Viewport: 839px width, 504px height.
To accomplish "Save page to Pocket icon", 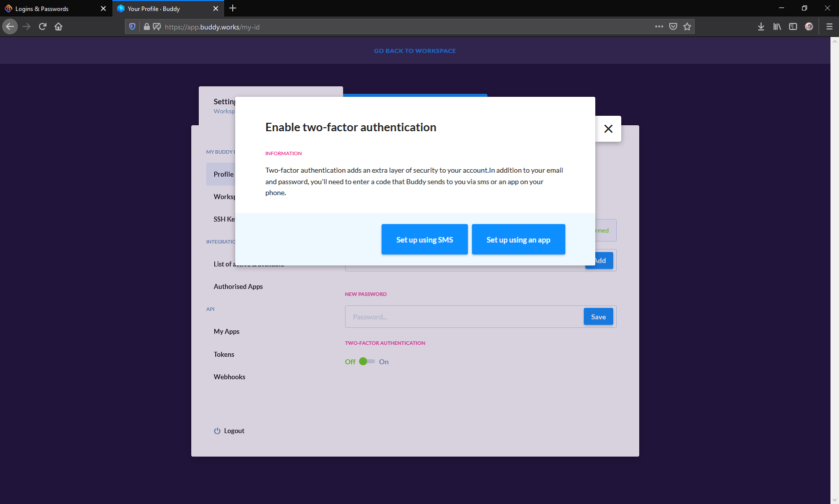I will click(673, 26).
